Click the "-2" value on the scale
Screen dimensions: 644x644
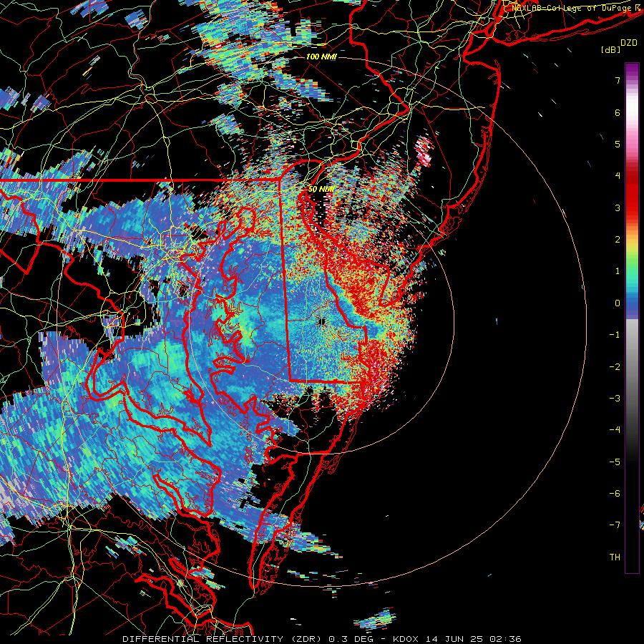pos(615,367)
